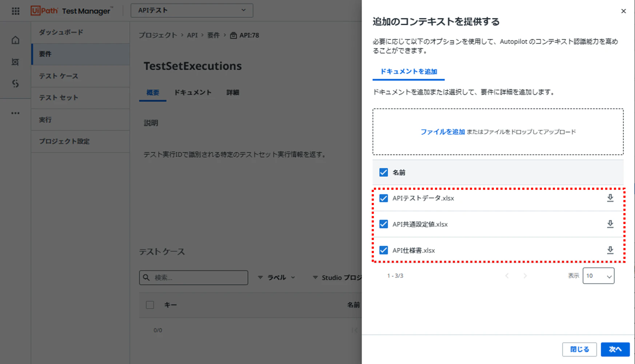
Task: Click the Home icon in left rail
Action: [x=15, y=40]
